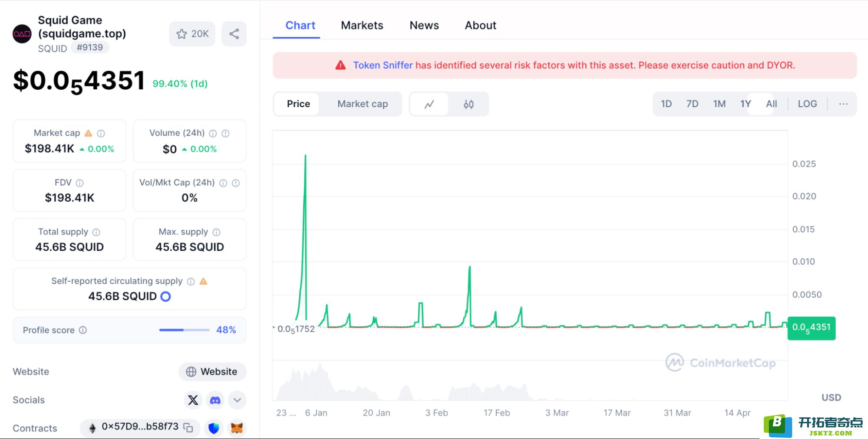
Task: Click the 17 Feb date label on axis
Action: (x=496, y=413)
